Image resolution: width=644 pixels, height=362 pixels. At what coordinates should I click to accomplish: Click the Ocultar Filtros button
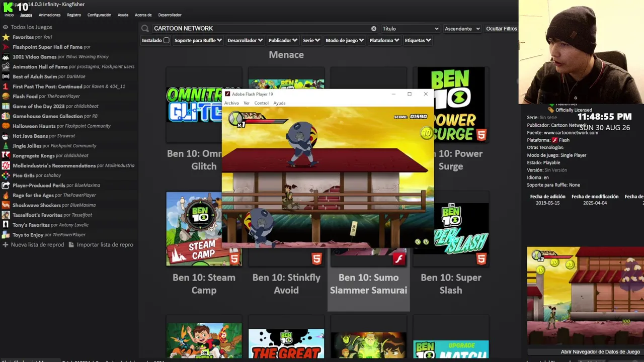[x=502, y=29]
